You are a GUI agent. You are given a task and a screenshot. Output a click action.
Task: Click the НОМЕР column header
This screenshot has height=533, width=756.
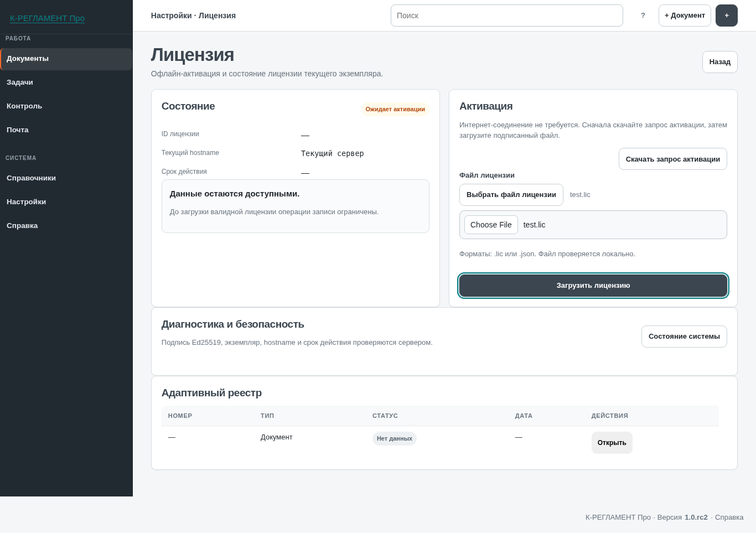pyautogui.click(x=180, y=416)
